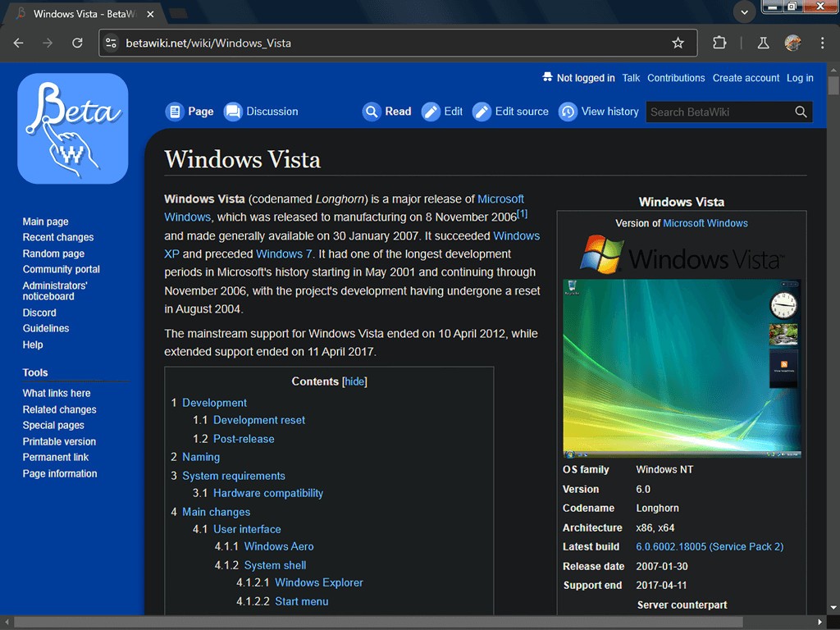Open the Community portal
840x630 pixels.
coord(61,269)
